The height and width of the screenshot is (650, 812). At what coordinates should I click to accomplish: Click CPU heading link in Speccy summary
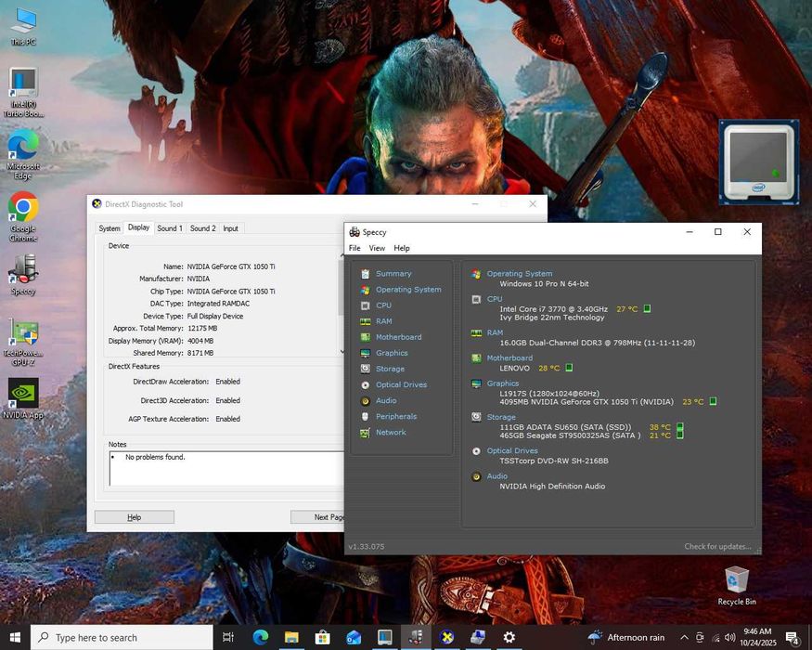tap(495, 299)
